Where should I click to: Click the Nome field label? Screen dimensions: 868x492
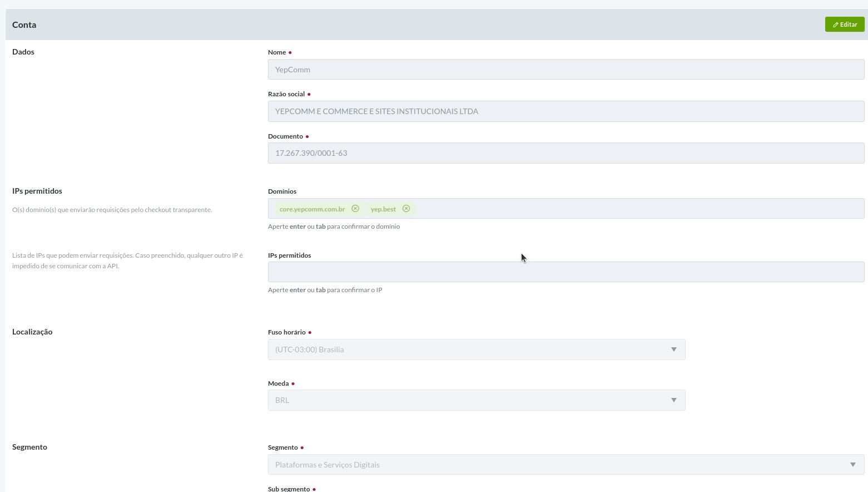[x=277, y=52]
